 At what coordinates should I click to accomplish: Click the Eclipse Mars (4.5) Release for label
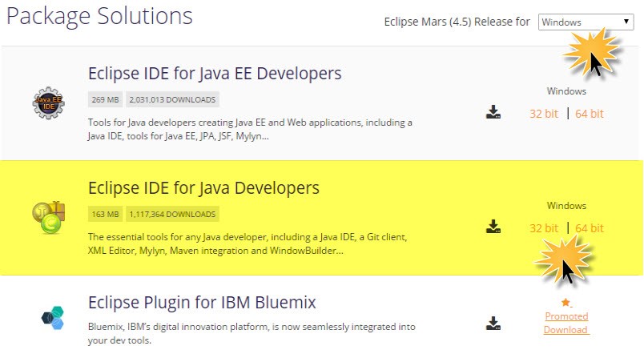coord(457,22)
